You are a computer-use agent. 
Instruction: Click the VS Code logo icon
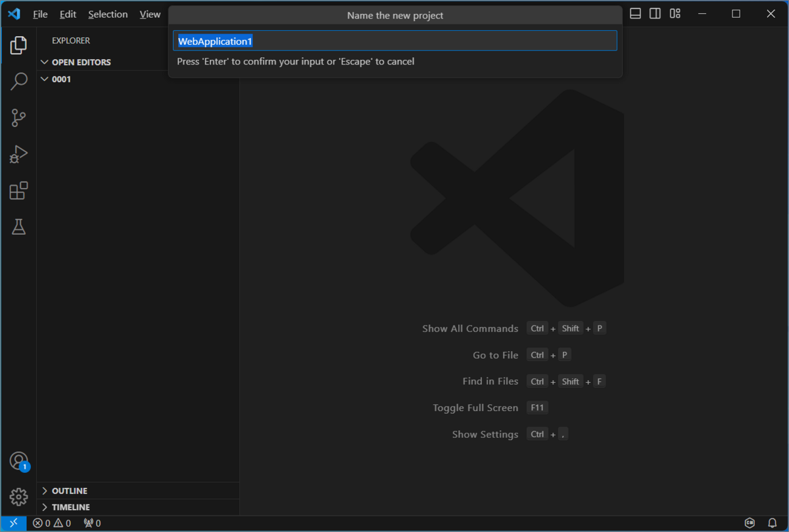[x=14, y=14]
